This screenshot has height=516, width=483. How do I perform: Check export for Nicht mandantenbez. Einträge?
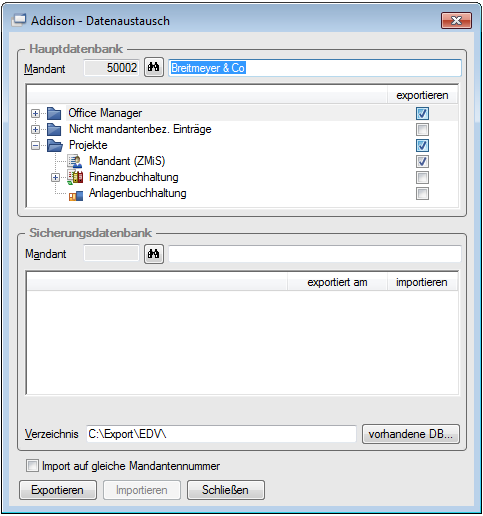pos(422,129)
